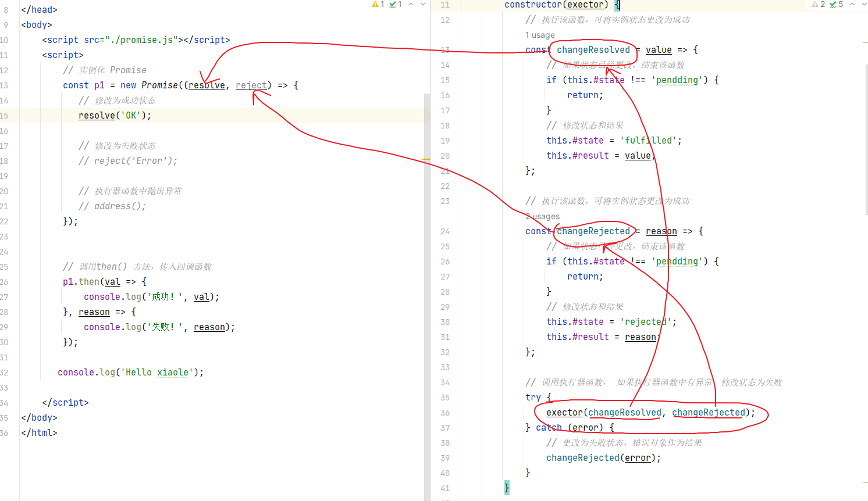This screenshot has width=868, height=501.
Task: Open the '1 usage' hint above changeResolved
Action: (540, 35)
